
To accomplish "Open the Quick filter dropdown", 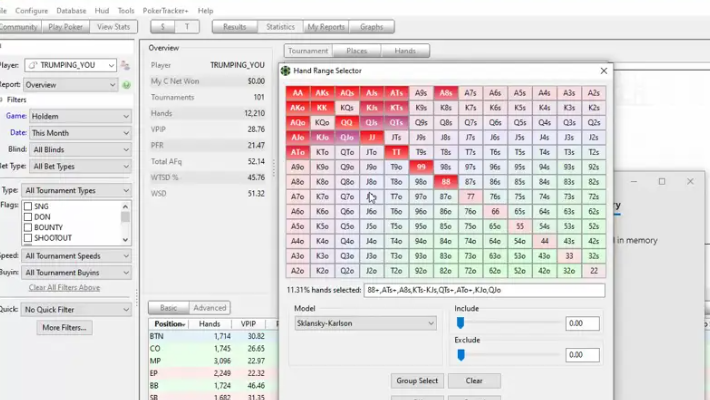I will tap(77, 310).
